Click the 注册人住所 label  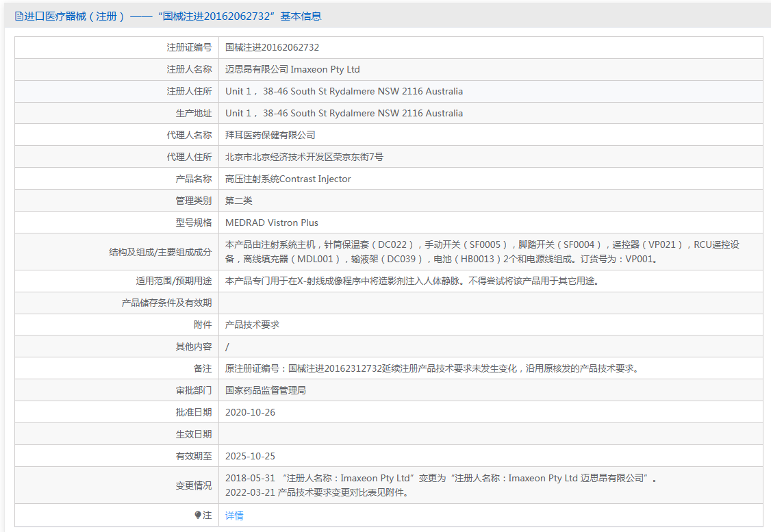[189, 91]
